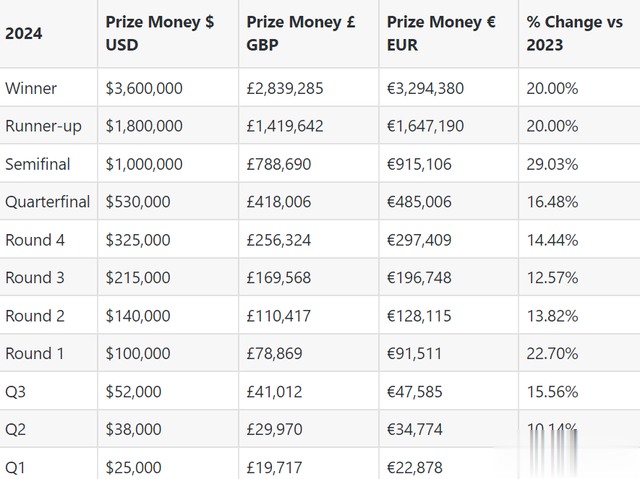Click the £110,417 Round 2 cell
Viewport: 640px width, 479px height.
279,316
